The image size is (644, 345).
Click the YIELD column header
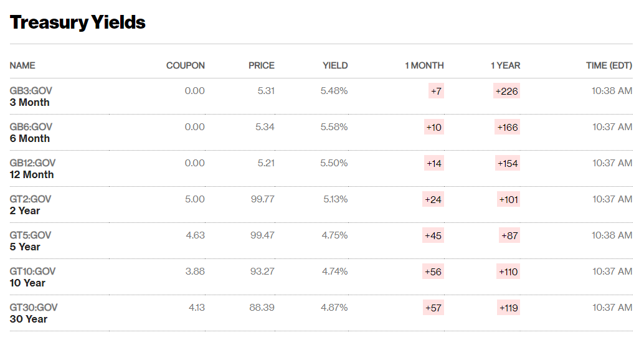335,65
